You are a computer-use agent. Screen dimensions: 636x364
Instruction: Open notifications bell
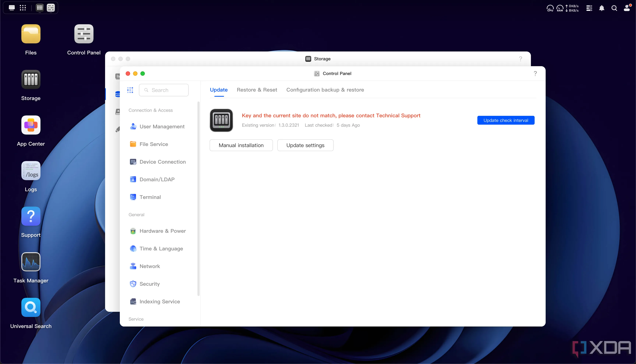pos(602,8)
